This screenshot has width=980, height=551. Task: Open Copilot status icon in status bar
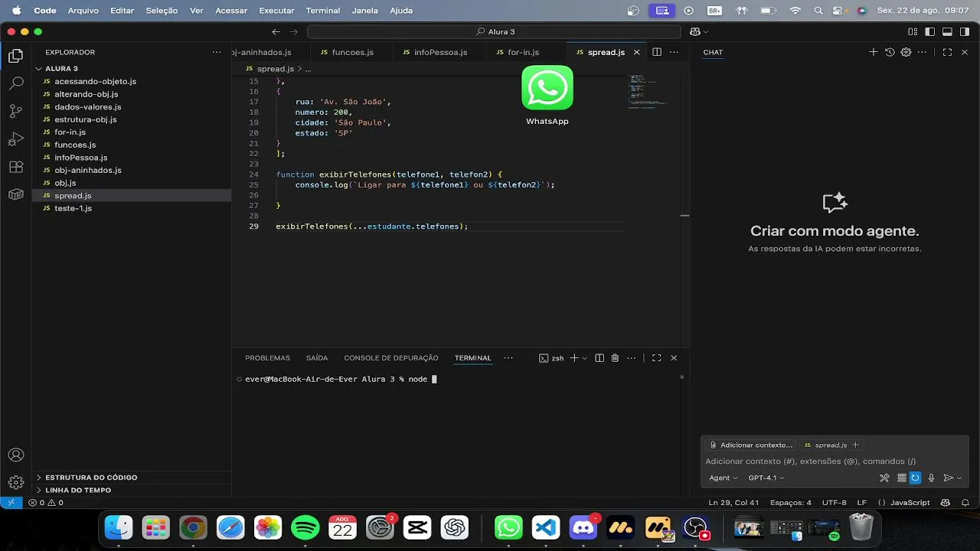click(x=946, y=503)
